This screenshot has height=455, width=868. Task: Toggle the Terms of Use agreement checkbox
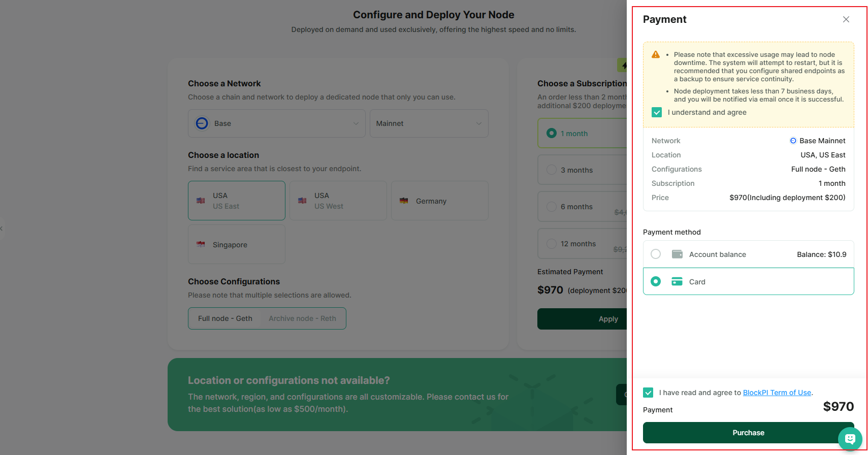coord(648,393)
